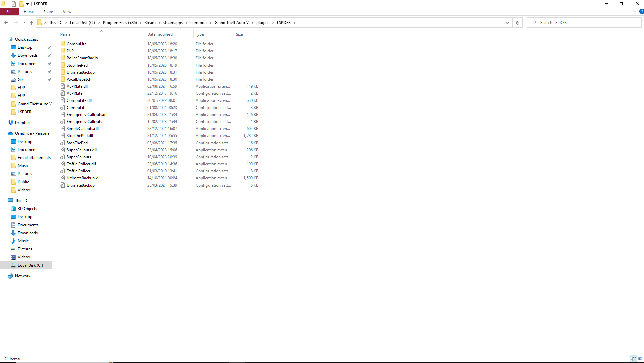Select the UltimateBackup folder
The height and width of the screenshot is (363, 644).
[x=80, y=72]
